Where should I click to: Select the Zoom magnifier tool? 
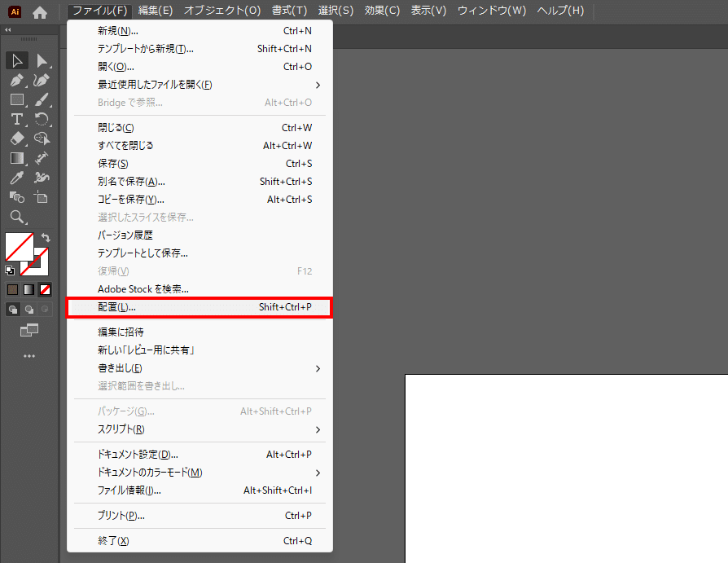17,217
